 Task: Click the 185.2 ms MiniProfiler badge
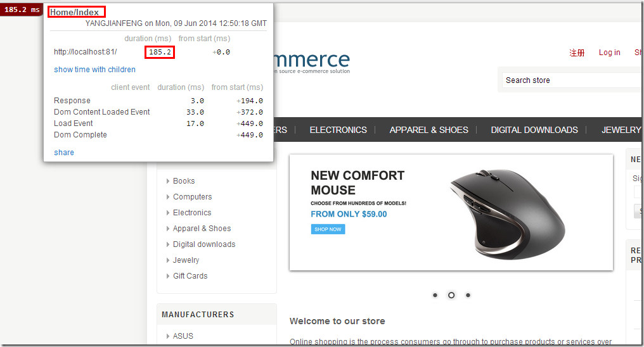tap(22, 10)
